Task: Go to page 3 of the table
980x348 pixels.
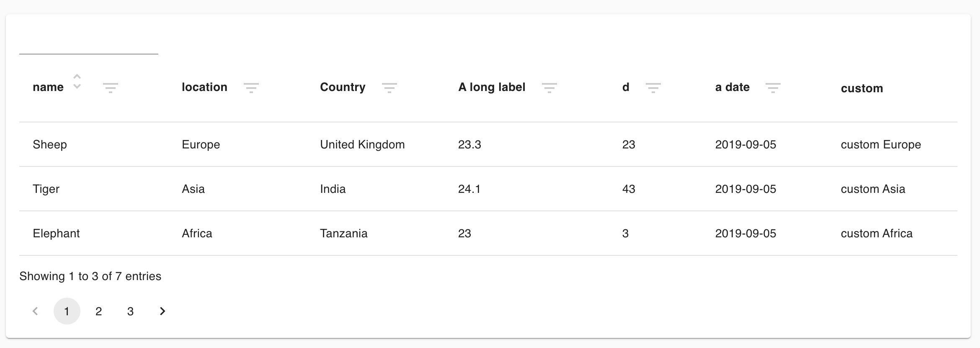Action: (x=130, y=311)
